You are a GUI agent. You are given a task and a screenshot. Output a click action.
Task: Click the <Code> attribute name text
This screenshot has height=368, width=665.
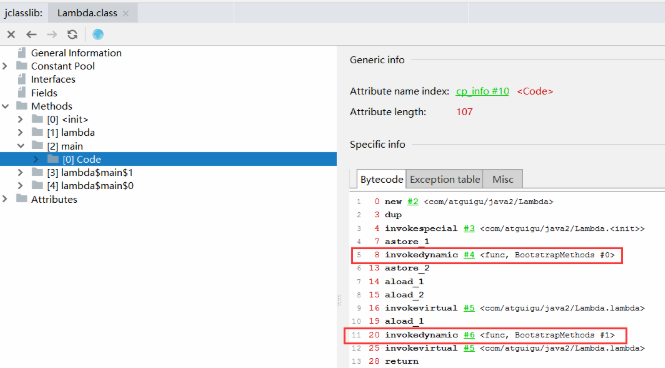(535, 91)
